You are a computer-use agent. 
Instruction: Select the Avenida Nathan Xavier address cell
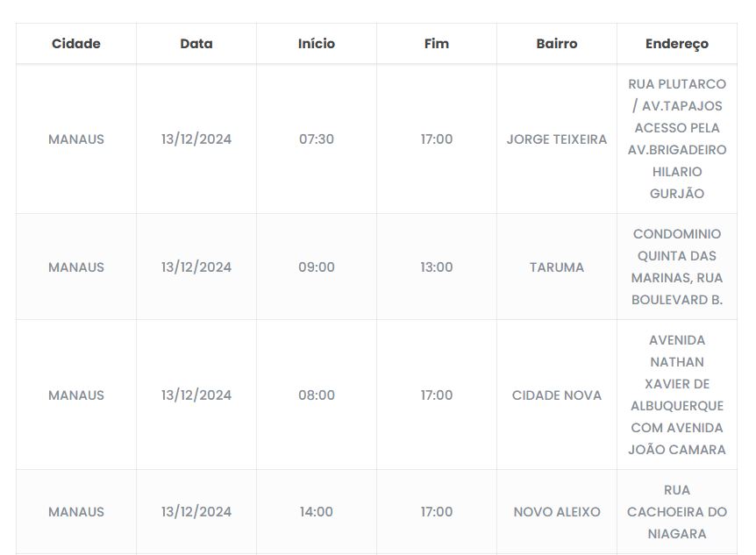pyautogui.click(x=677, y=395)
